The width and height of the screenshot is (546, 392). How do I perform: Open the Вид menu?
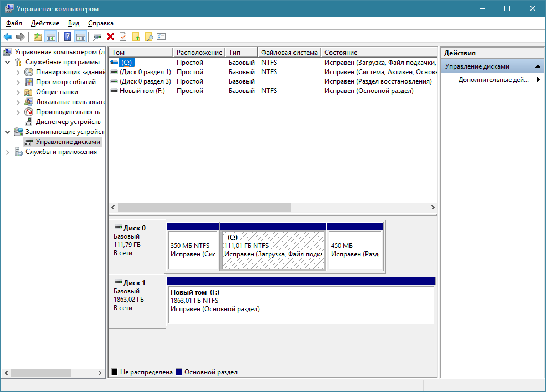[74, 23]
